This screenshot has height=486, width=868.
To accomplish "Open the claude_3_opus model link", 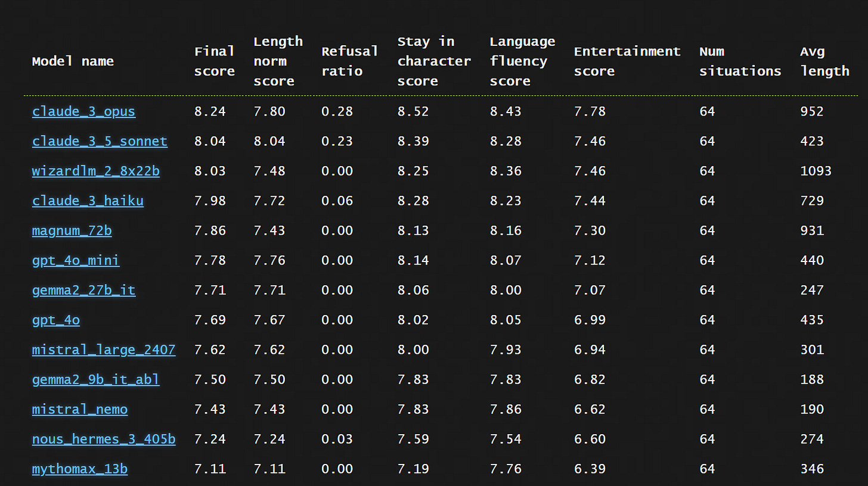I will 83,111.
